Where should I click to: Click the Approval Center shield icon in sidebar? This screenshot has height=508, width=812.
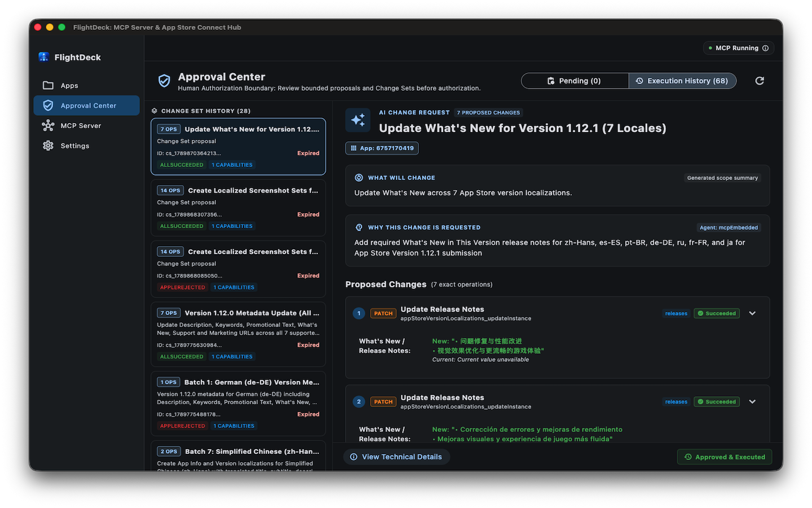(48, 106)
